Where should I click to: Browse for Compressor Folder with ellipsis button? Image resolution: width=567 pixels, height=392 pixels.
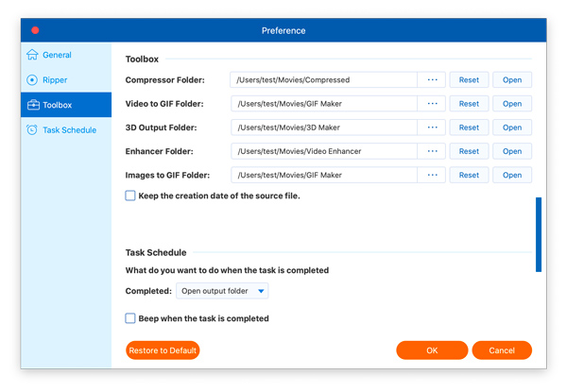432,80
